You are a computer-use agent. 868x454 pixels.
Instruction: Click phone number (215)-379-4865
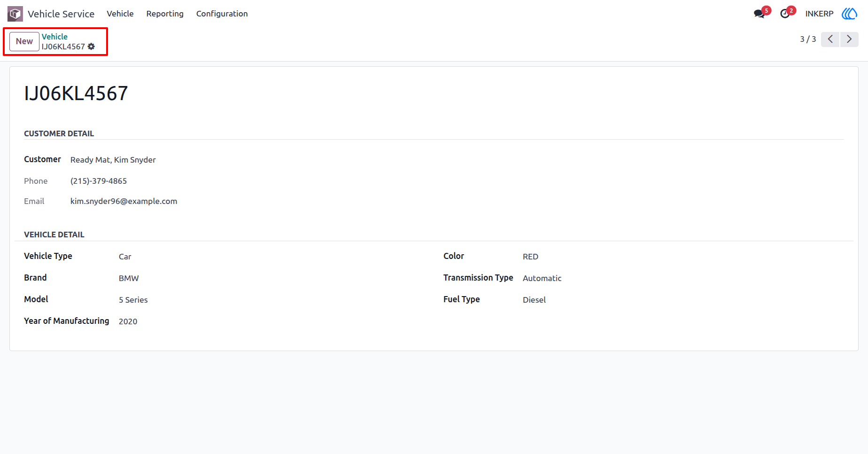pyautogui.click(x=99, y=181)
